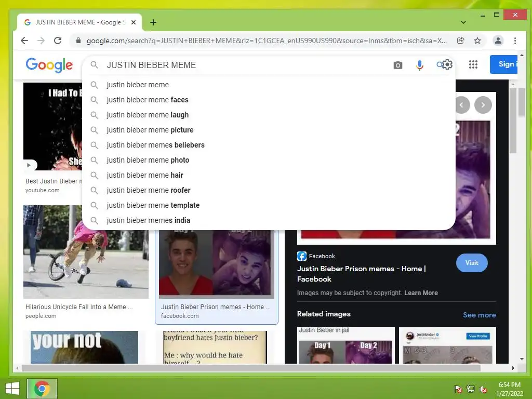Search by image with camera icon
Screen dimensions: 532x399
[x=398, y=65]
